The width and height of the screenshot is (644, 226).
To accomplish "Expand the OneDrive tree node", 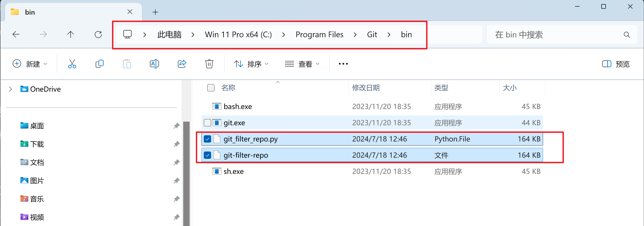I will (x=11, y=89).
